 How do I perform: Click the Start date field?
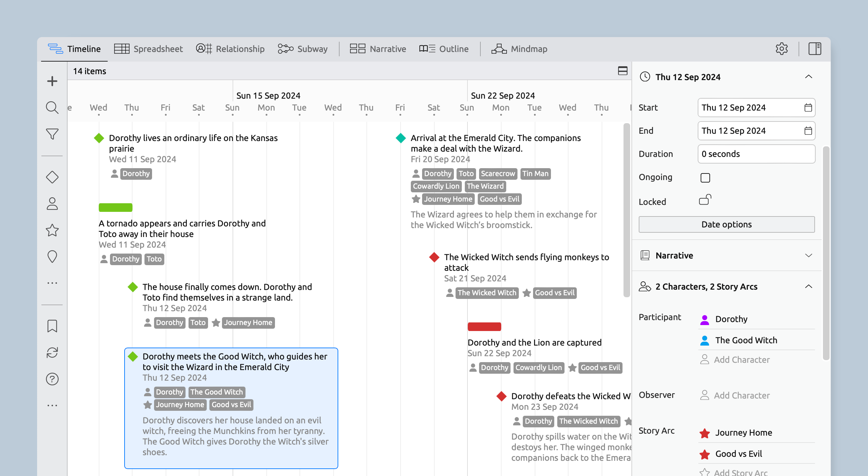pyautogui.click(x=756, y=108)
